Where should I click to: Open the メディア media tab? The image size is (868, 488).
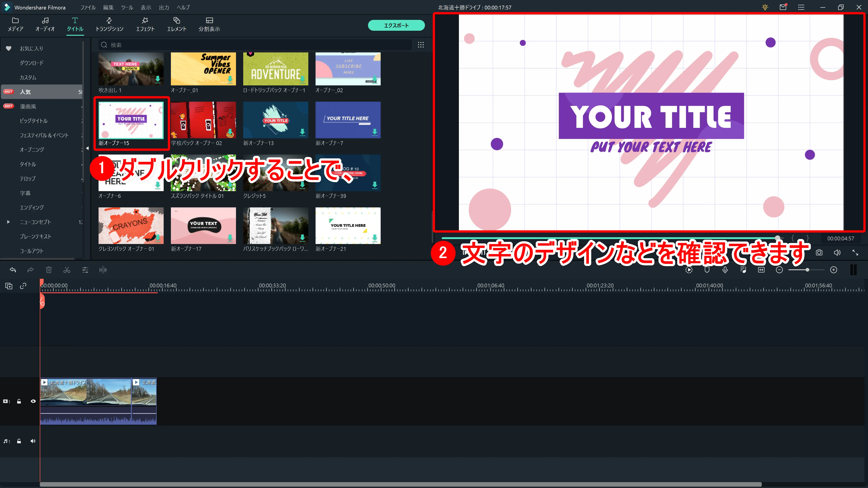click(x=16, y=25)
